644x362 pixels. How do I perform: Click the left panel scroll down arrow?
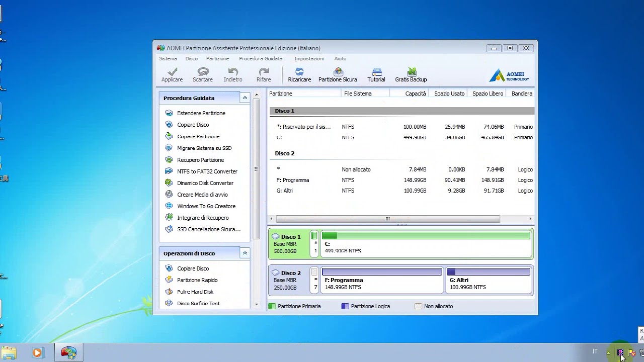tap(256, 304)
